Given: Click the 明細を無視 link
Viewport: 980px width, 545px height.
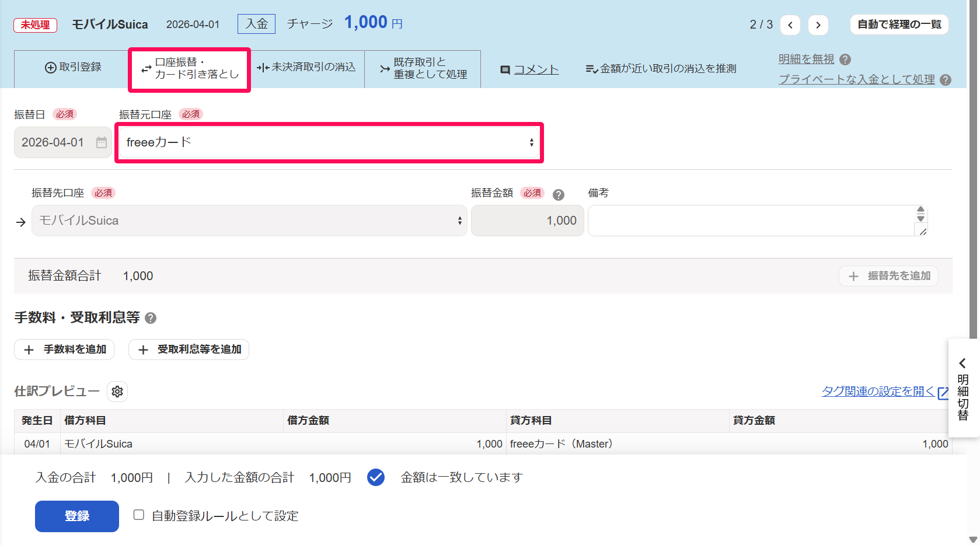Looking at the screenshot, I should (806, 59).
